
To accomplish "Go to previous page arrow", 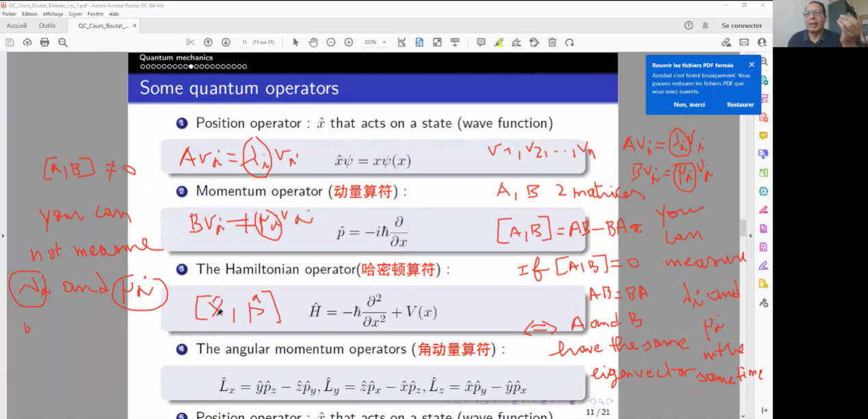I will pos(209,42).
